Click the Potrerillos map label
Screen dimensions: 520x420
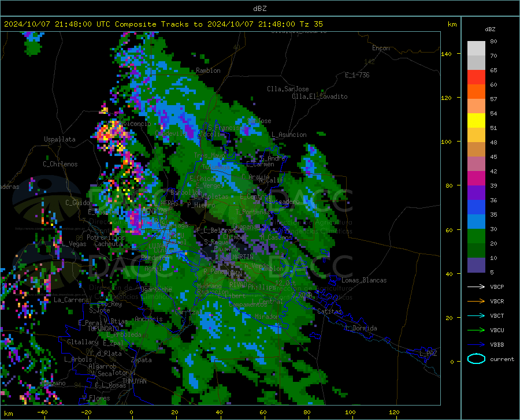(x=106, y=237)
